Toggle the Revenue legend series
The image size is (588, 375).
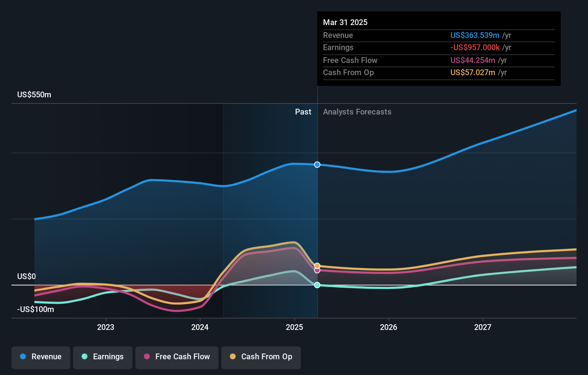41,357
